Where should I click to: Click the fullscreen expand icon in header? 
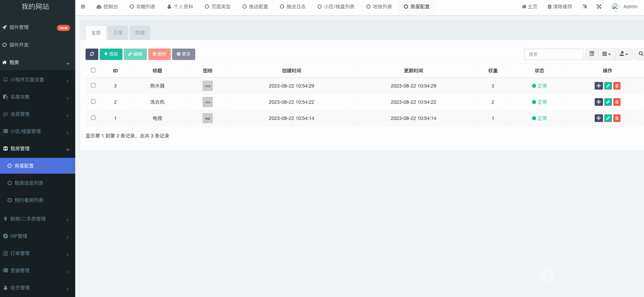[x=599, y=7]
